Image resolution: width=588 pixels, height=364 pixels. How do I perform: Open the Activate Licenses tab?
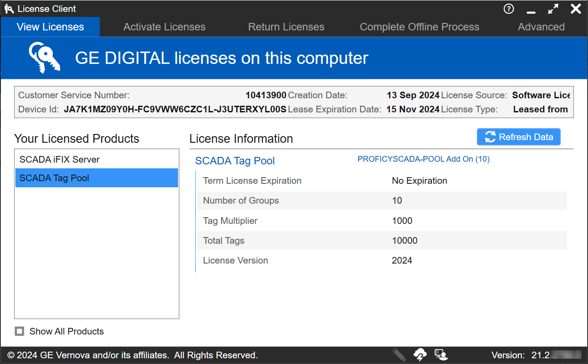(164, 27)
